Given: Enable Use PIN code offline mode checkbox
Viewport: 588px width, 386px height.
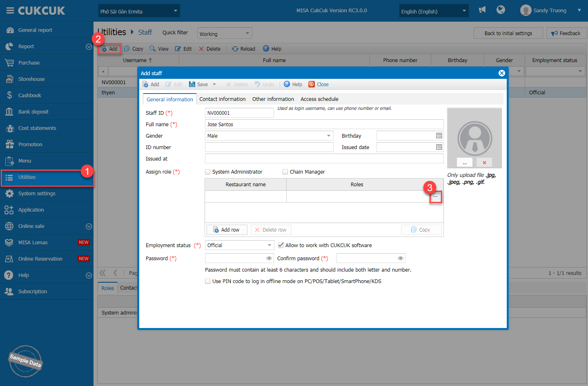Looking at the screenshot, I should [208, 281].
